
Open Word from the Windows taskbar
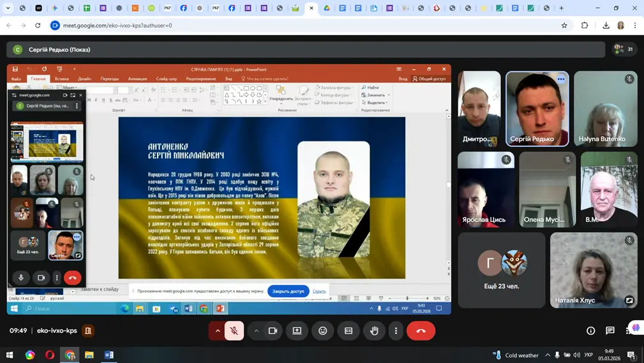click(x=109, y=355)
